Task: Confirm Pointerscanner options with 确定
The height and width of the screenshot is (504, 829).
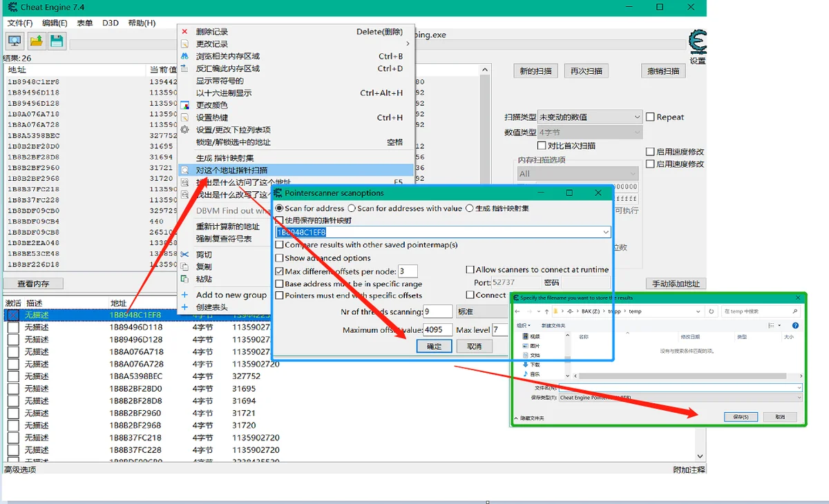Action: [x=434, y=347]
